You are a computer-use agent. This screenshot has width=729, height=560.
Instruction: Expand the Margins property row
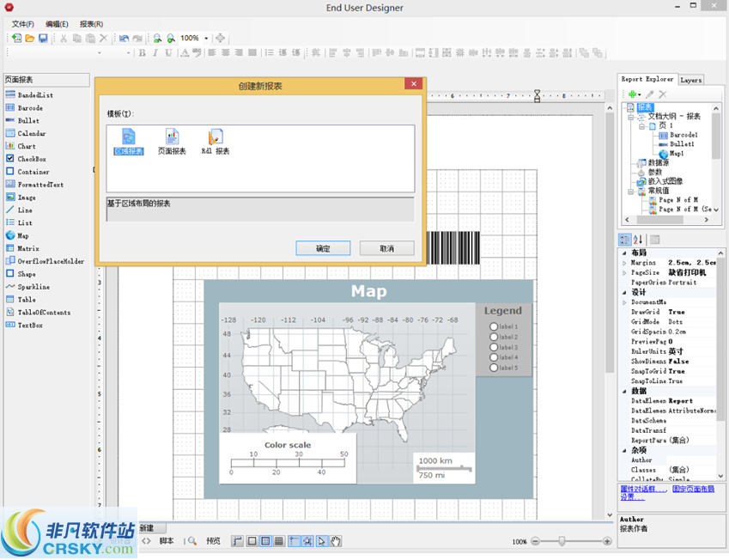[x=624, y=263]
